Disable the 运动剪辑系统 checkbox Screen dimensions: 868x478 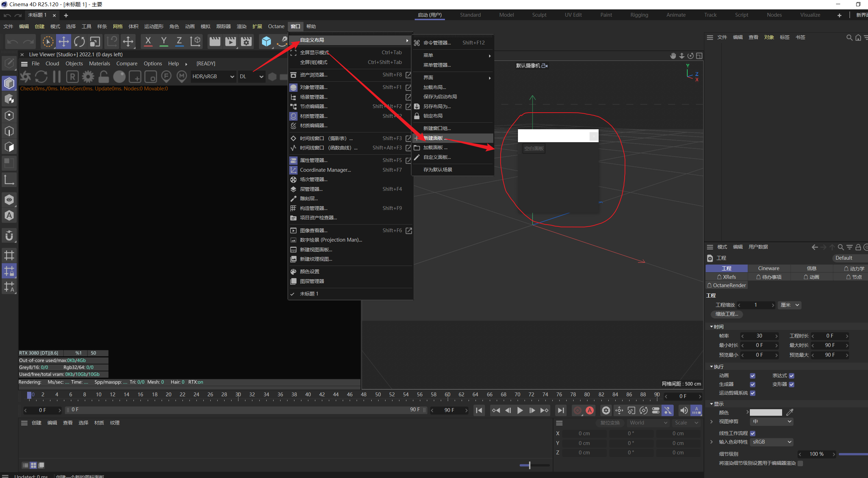(x=753, y=393)
